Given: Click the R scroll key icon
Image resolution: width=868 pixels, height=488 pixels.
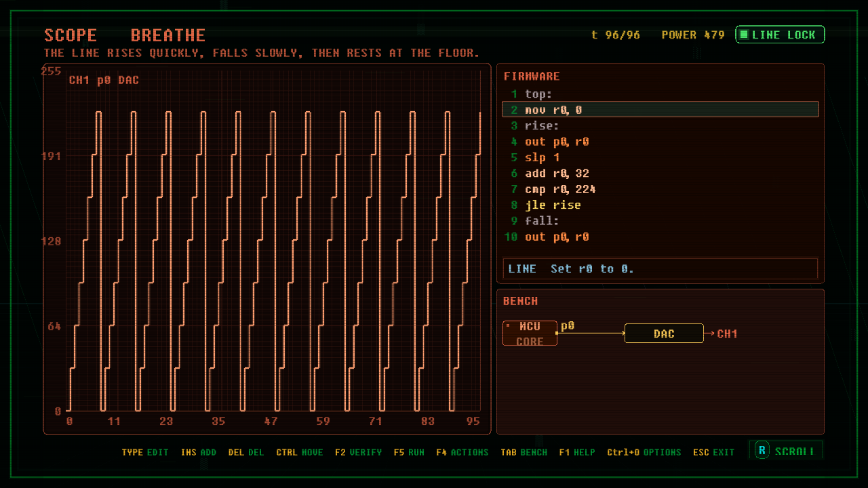Looking at the screenshot, I should coord(762,451).
